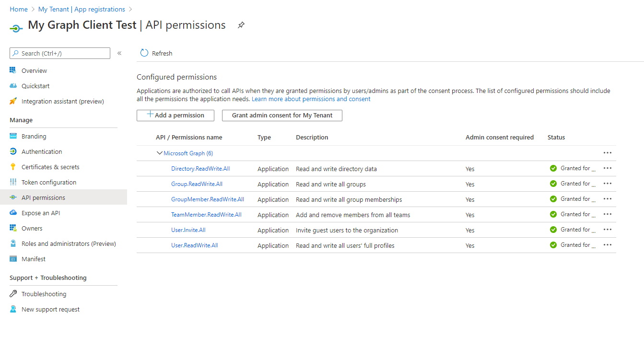Open the Microsoft Graph (6) link
Image resolution: width=644 pixels, height=347 pixels.
(x=188, y=153)
